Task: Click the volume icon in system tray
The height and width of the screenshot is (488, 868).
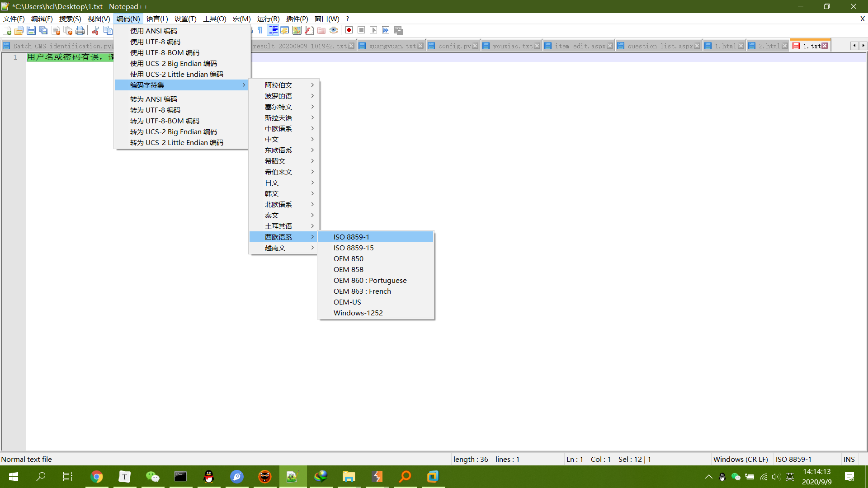Action: tap(776, 477)
